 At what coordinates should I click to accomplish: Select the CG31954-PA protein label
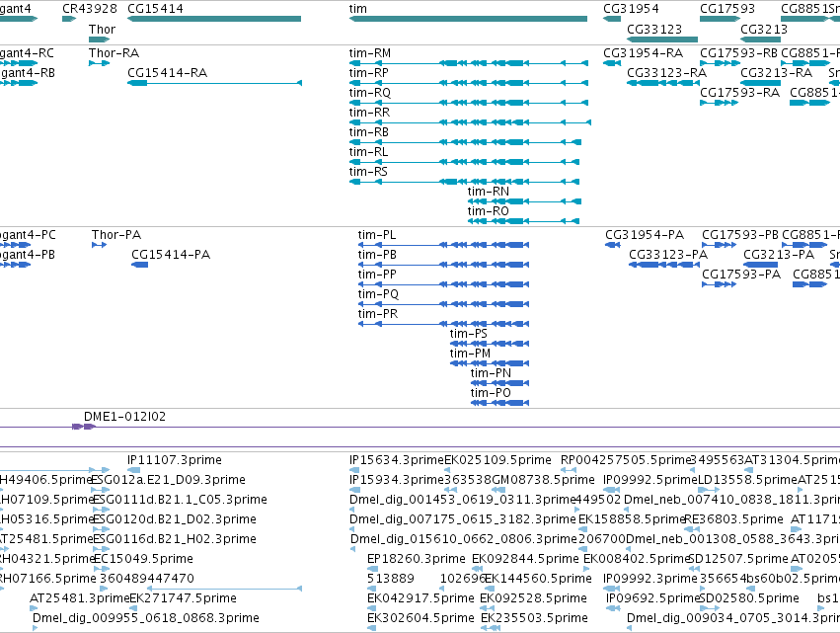point(645,235)
